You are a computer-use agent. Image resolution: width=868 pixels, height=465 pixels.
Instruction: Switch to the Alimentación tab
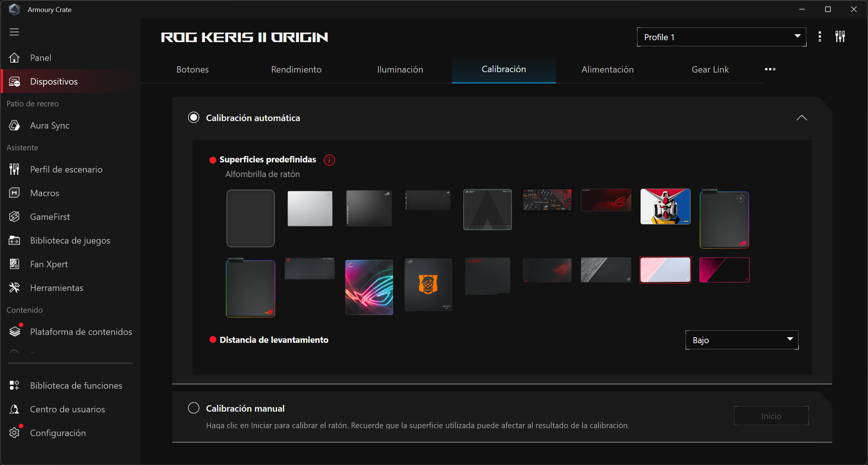pyautogui.click(x=608, y=70)
